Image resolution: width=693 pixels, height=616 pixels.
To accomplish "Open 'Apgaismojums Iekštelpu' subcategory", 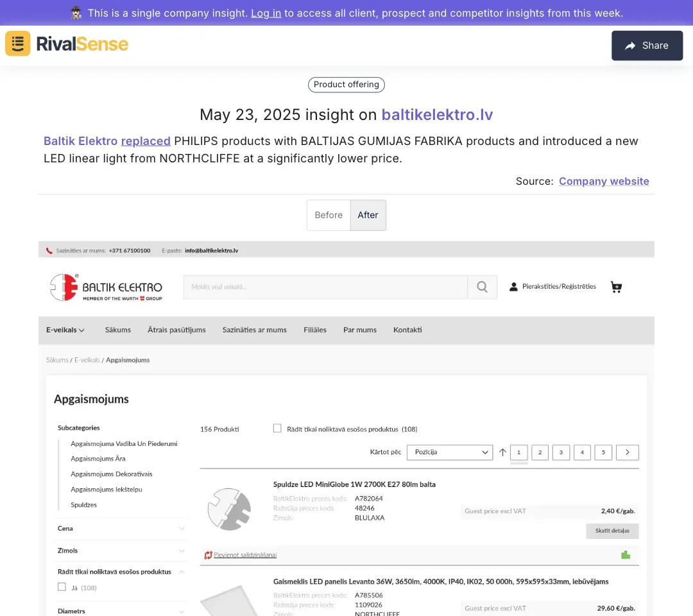I will pos(107,490).
